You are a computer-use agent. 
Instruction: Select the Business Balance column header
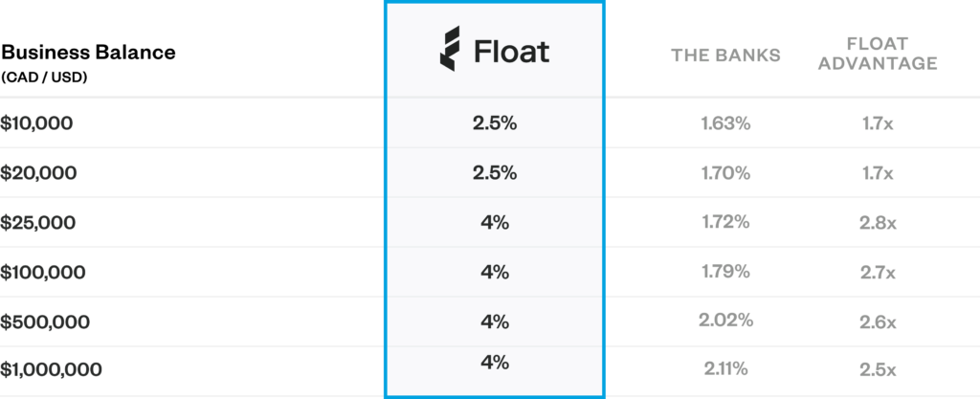coord(88,53)
